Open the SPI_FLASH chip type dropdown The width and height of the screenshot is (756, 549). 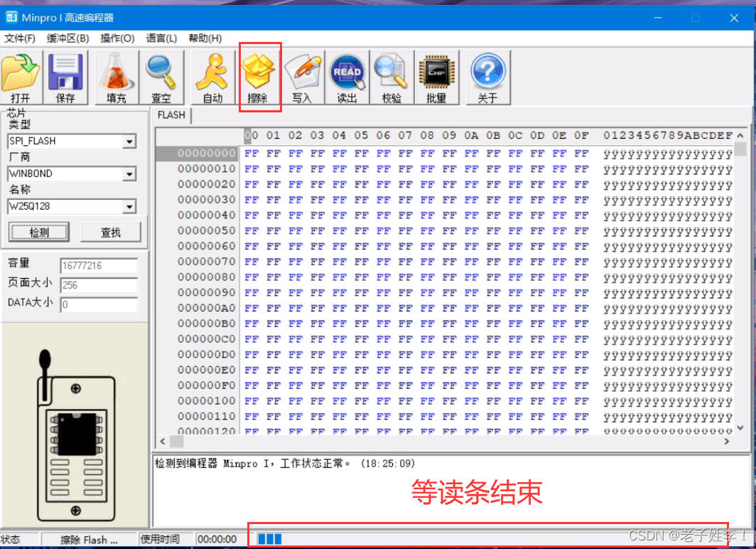click(x=131, y=141)
